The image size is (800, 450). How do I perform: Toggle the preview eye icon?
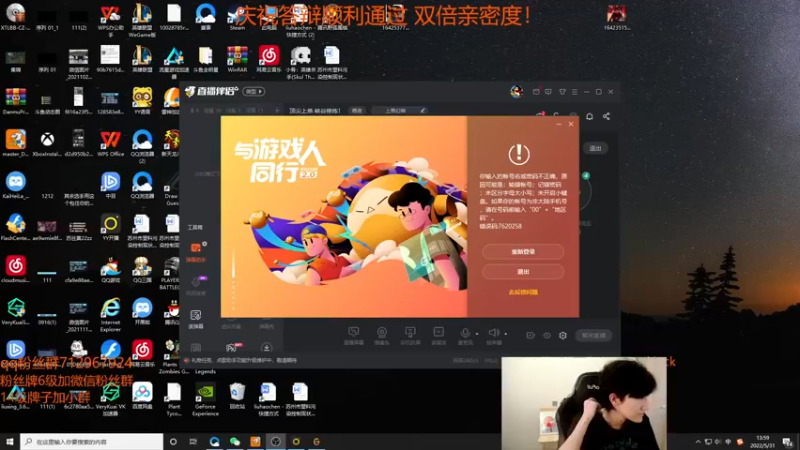point(546,335)
